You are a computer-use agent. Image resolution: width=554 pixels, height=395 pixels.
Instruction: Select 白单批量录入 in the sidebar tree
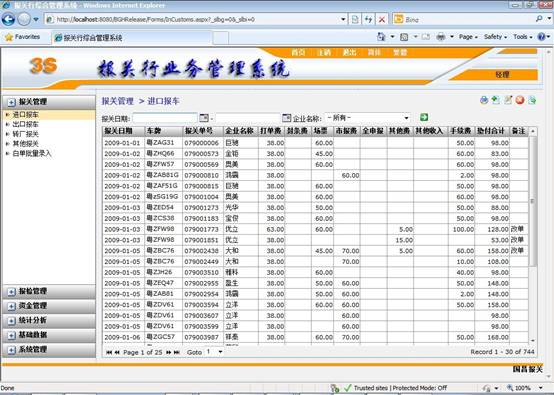point(32,153)
